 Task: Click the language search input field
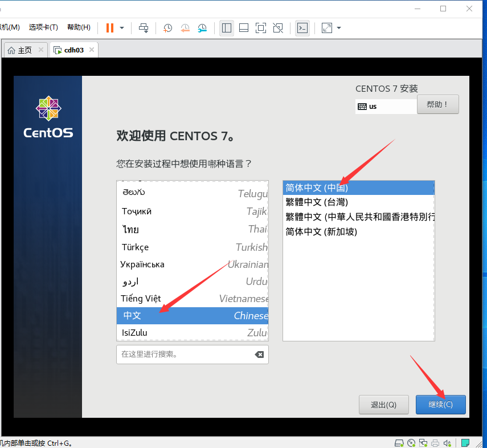pos(188,354)
